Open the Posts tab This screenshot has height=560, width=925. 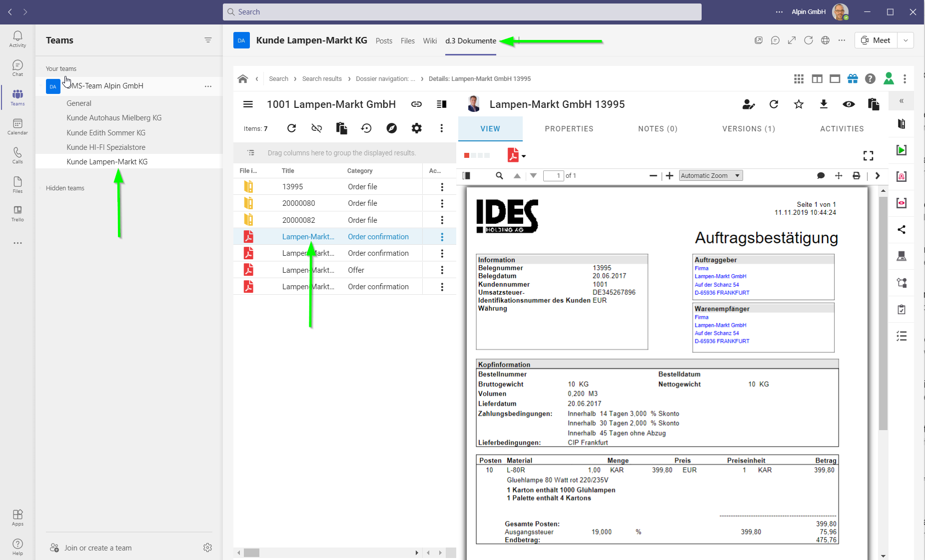point(384,41)
